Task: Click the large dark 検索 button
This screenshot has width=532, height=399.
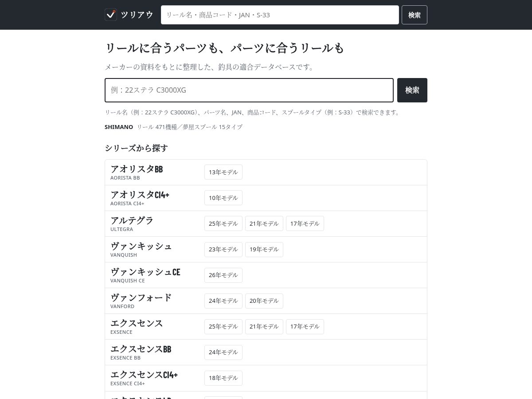Action: (x=412, y=90)
